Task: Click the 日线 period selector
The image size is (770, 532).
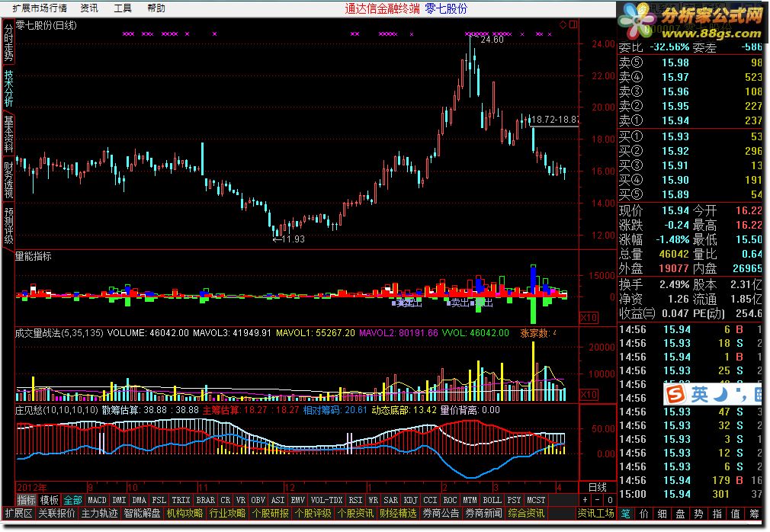Action: coord(598,487)
